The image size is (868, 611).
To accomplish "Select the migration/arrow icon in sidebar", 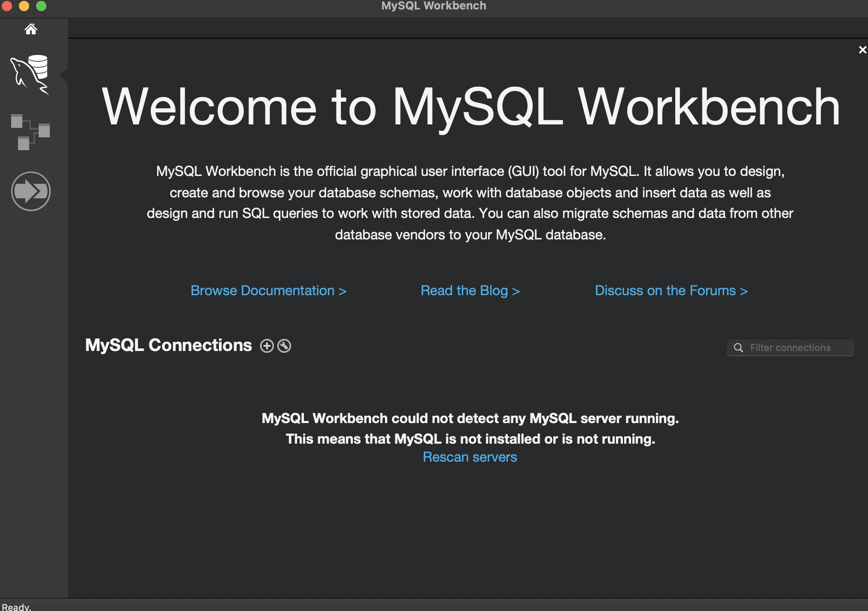I will coord(30,191).
